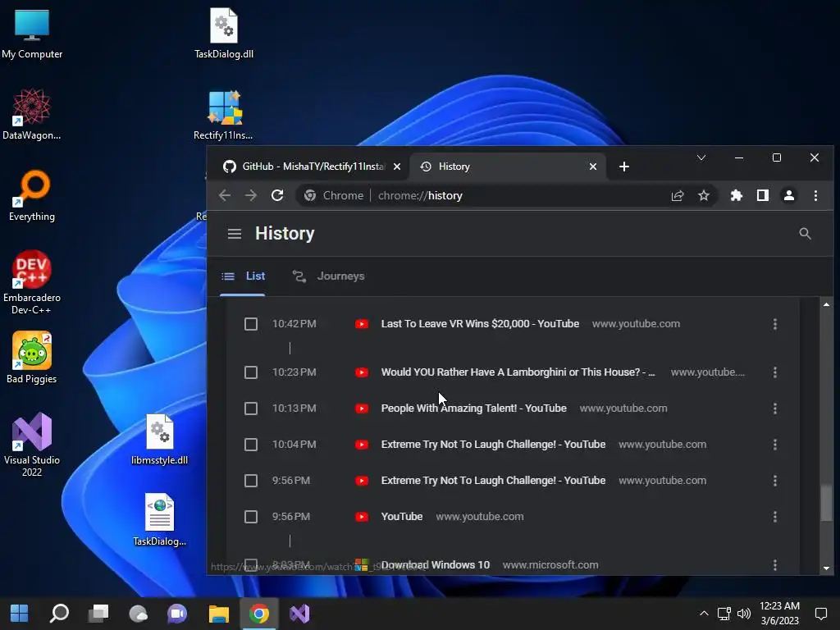The image size is (840, 630).
Task: Check the 10:42 PM Last To Leave entry
Action: 251,324
